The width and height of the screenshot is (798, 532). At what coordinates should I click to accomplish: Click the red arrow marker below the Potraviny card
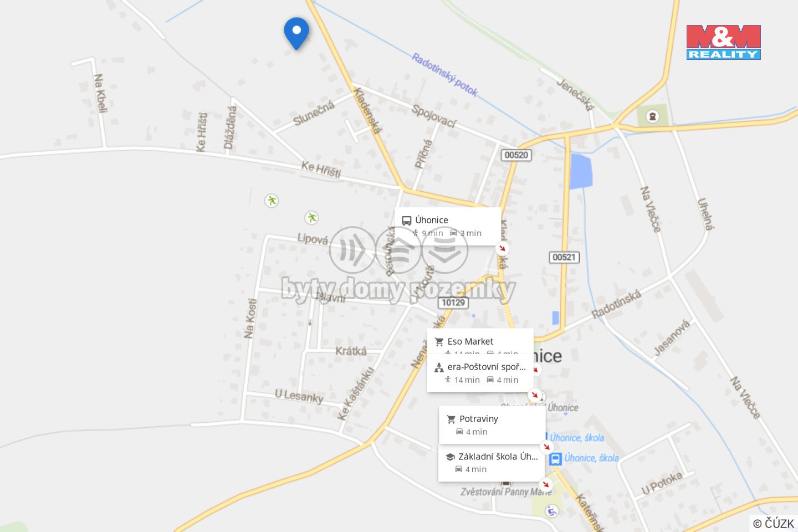point(546,447)
